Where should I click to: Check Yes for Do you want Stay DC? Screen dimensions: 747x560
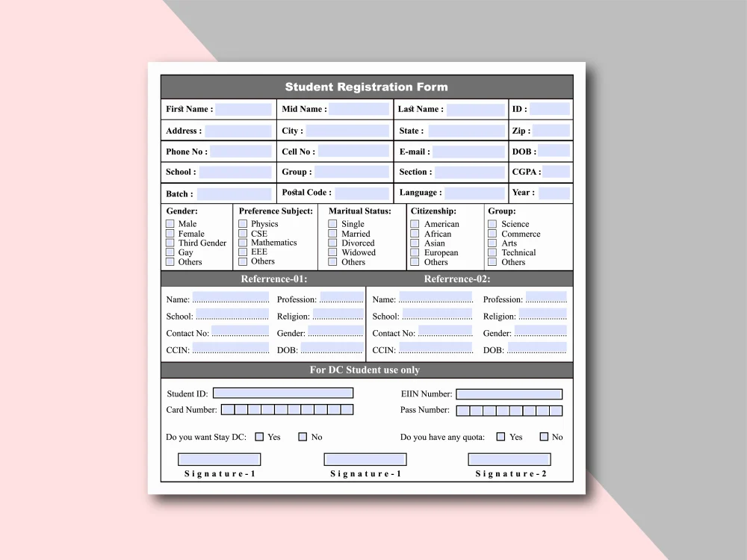[x=259, y=436]
